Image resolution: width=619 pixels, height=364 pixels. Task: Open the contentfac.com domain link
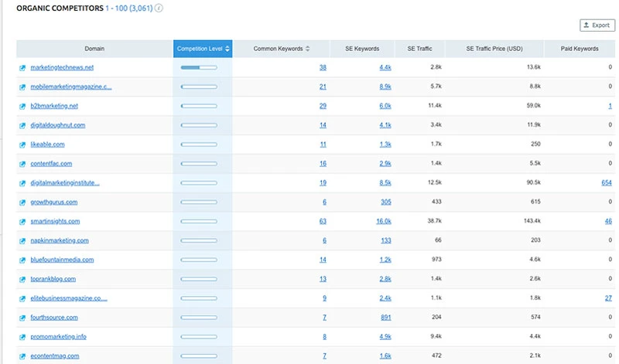(x=51, y=164)
